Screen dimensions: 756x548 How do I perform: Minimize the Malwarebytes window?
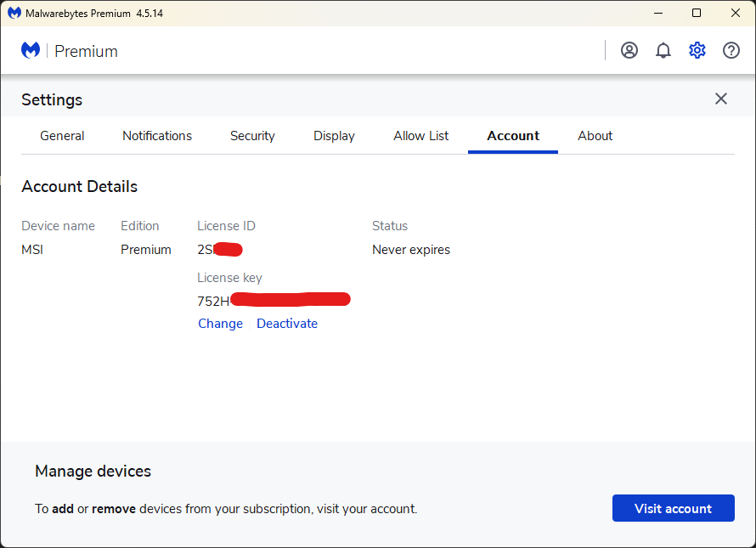coord(658,13)
